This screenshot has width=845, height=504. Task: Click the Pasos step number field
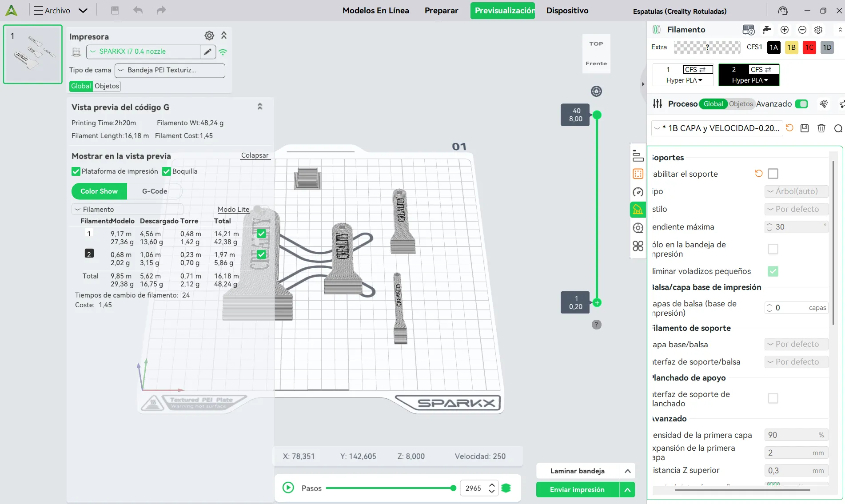[474, 488]
